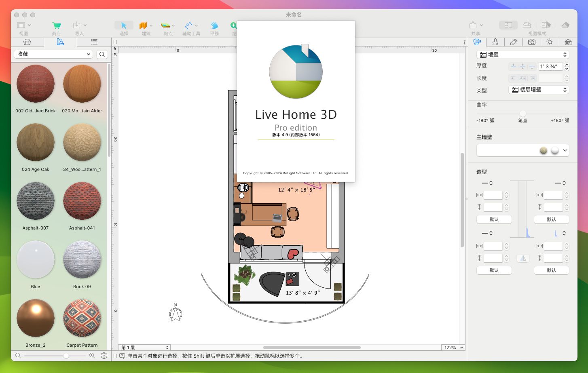Switch to 3D house view mode
Viewport: 588px width, 373px height.
[527, 25]
